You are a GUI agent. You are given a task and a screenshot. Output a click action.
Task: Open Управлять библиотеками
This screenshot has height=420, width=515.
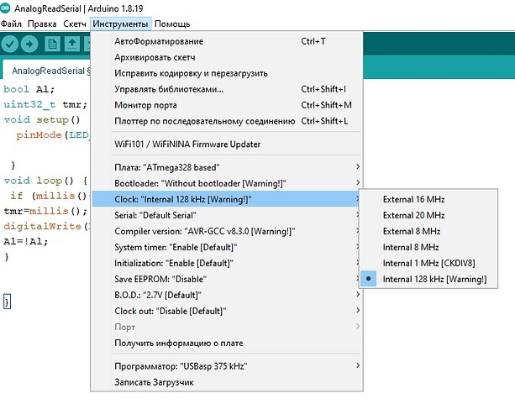[x=227, y=89]
